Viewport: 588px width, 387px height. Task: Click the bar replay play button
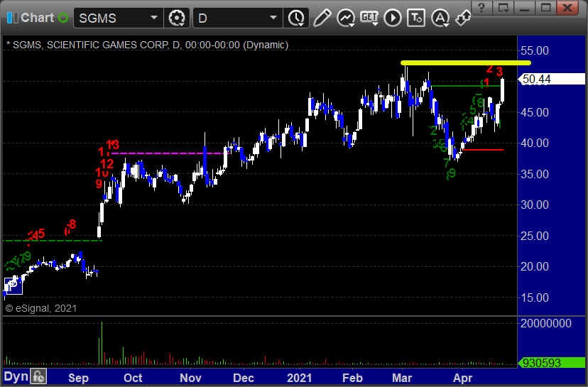click(x=393, y=18)
